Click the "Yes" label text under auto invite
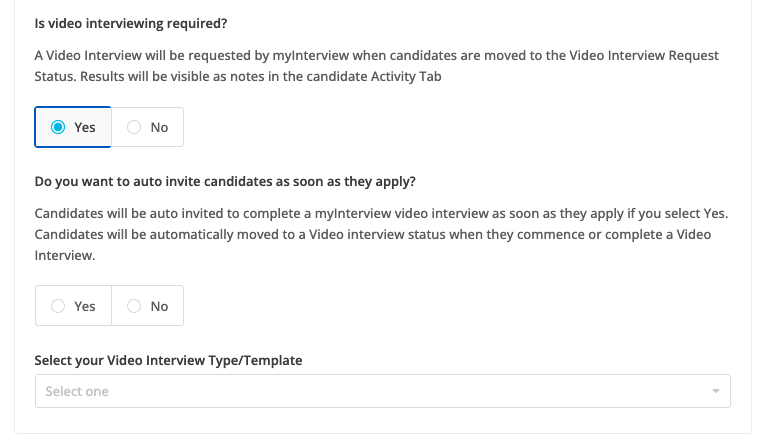The height and width of the screenshot is (436, 766). (85, 306)
